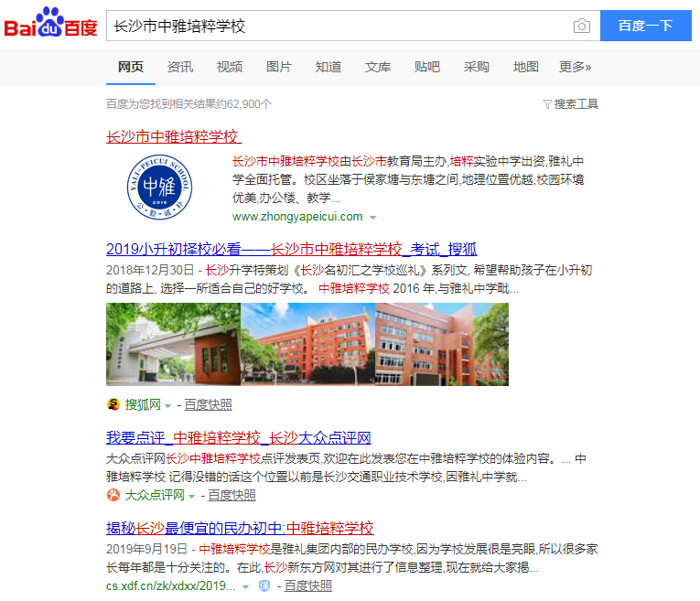This screenshot has height=601, width=700.
Task: Expand dropdown arrow next to 大众点评网
Action: [192, 497]
